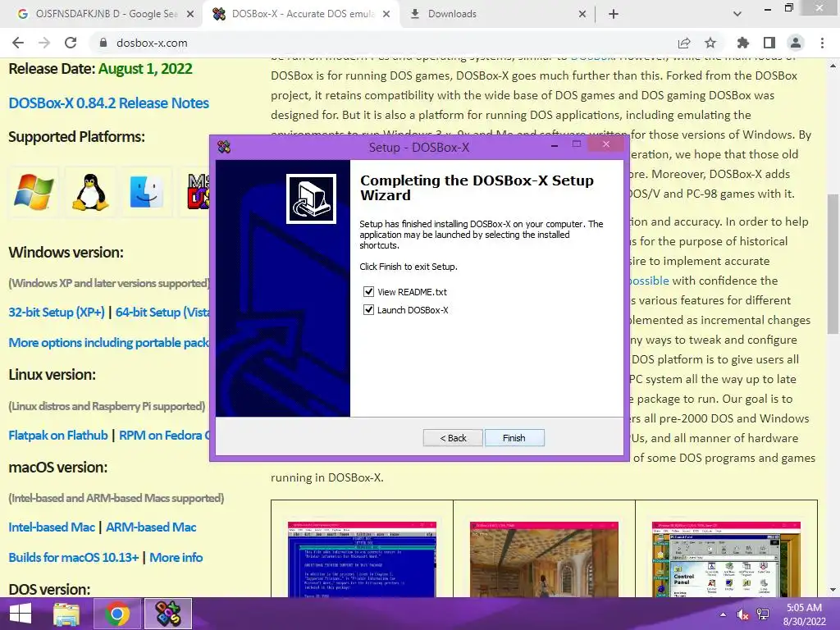The height and width of the screenshot is (630, 840).
Task: Open DOSBox-X 0.84.2 Release Notes link
Action: coord(109,103)
